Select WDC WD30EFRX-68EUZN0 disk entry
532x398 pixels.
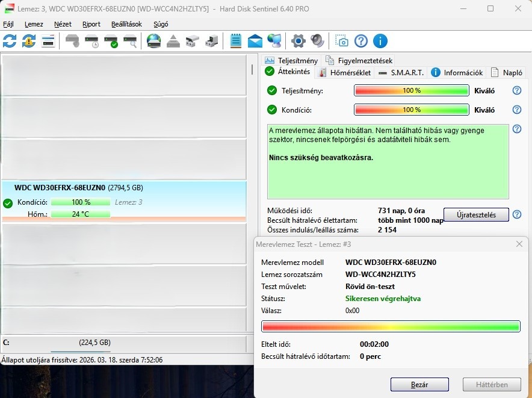coord(124,201)
